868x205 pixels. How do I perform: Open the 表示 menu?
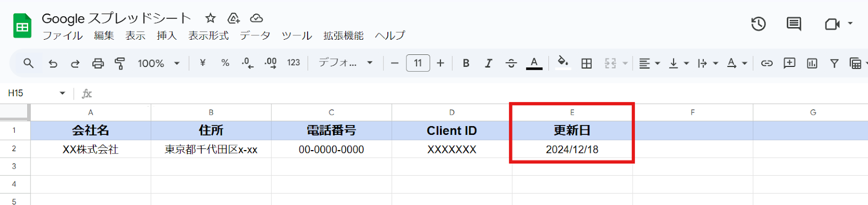click(x=135, y=36)
